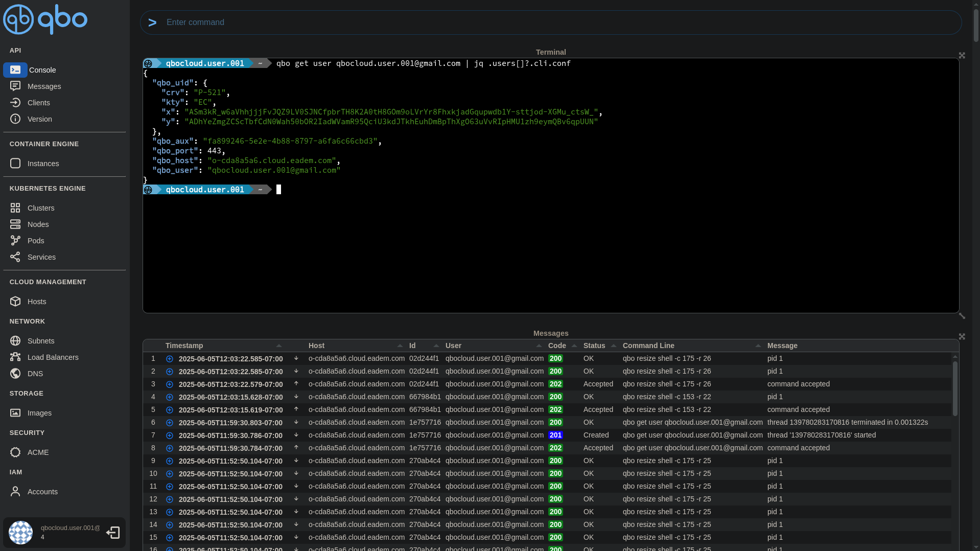This screenshot has height=551, width=980.
Task: Sort by Host column arrow
Action: pyautogui.click(x=400, y=346)
